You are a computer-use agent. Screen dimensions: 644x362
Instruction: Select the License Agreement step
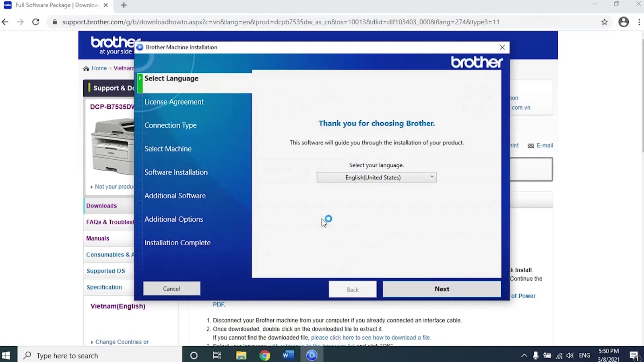tap(174, 102)
